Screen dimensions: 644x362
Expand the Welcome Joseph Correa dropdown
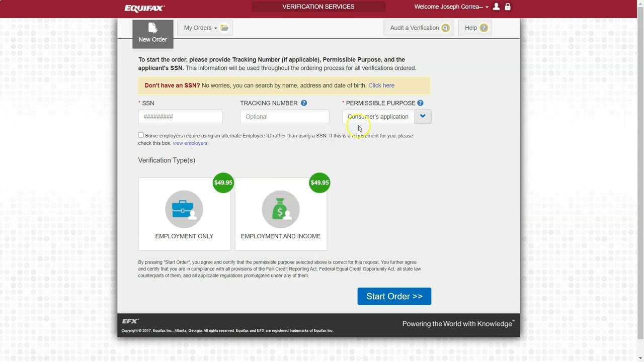pyautogui.click(x=451, y=7)
